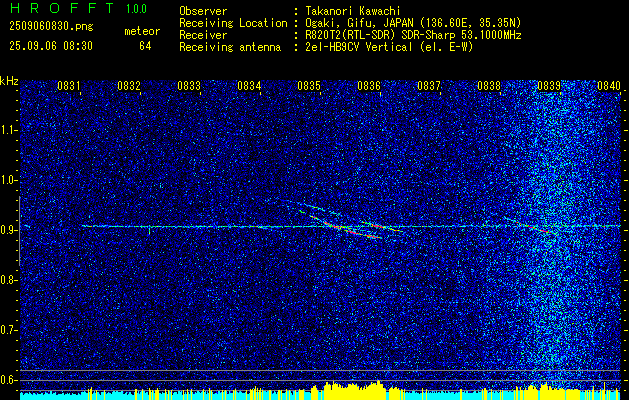
Task: Click the 0831 time marker
Action: 69,86
